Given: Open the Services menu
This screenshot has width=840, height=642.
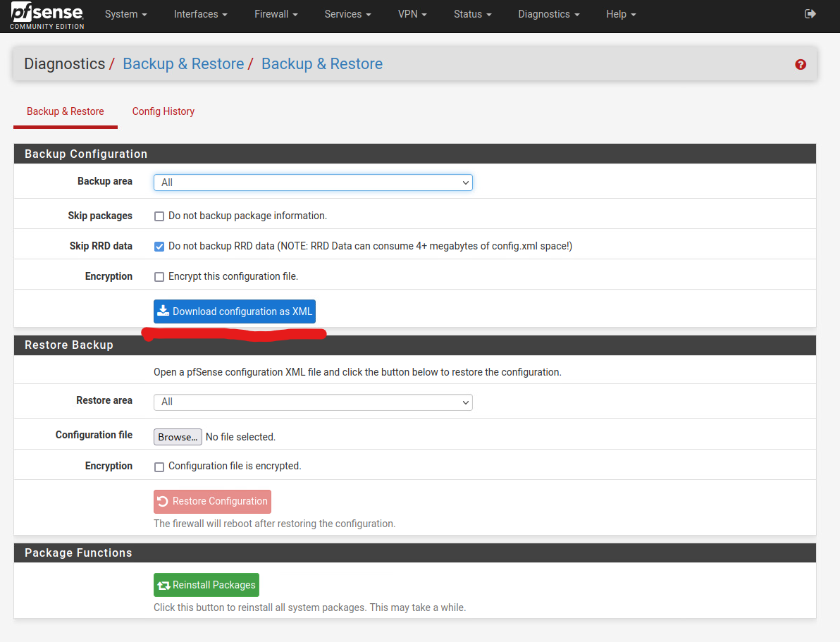Looking at the screenshot, I should (347, 15).
